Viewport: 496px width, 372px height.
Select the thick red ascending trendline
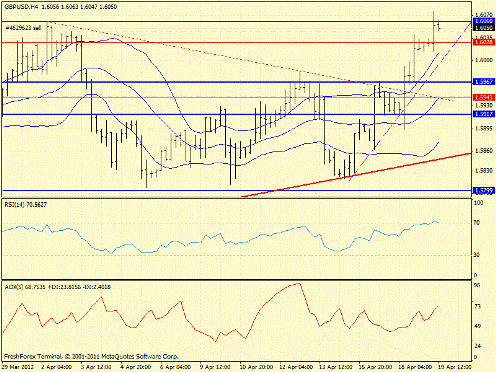tap(356, 174)
